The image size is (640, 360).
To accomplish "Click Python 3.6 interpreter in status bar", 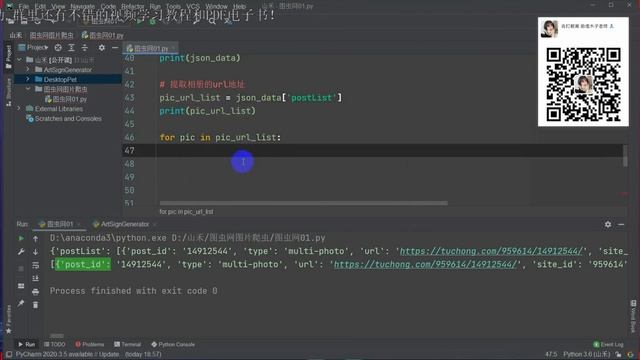I will (587, 354).
